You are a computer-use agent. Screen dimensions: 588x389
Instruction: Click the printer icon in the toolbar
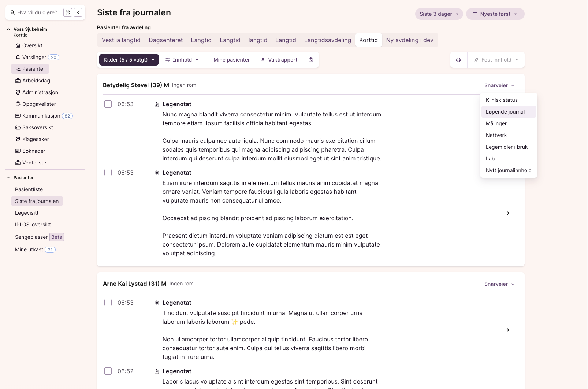pos(458,60)
